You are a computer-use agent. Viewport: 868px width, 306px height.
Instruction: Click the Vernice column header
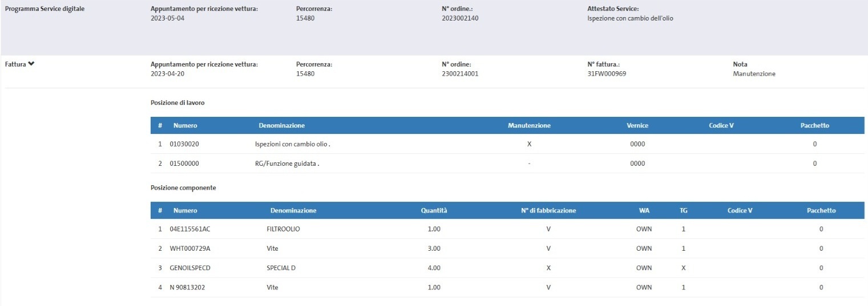click(637, 125)
